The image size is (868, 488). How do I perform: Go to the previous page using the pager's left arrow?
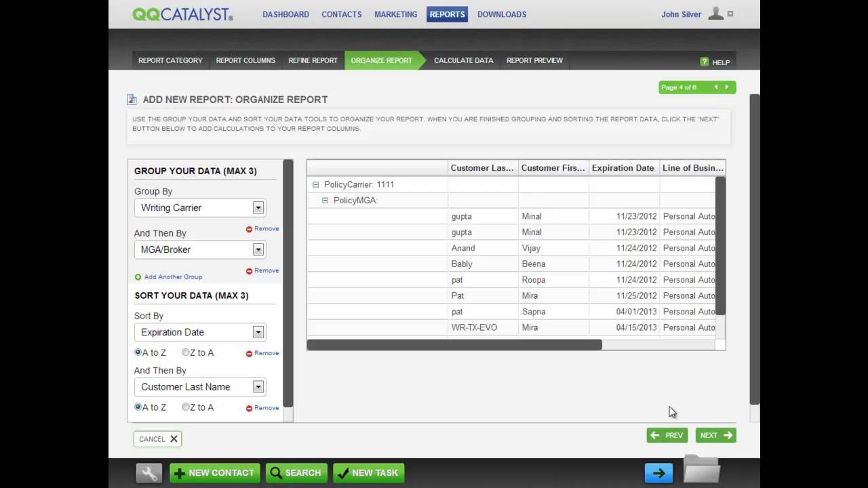coord(715,87)
